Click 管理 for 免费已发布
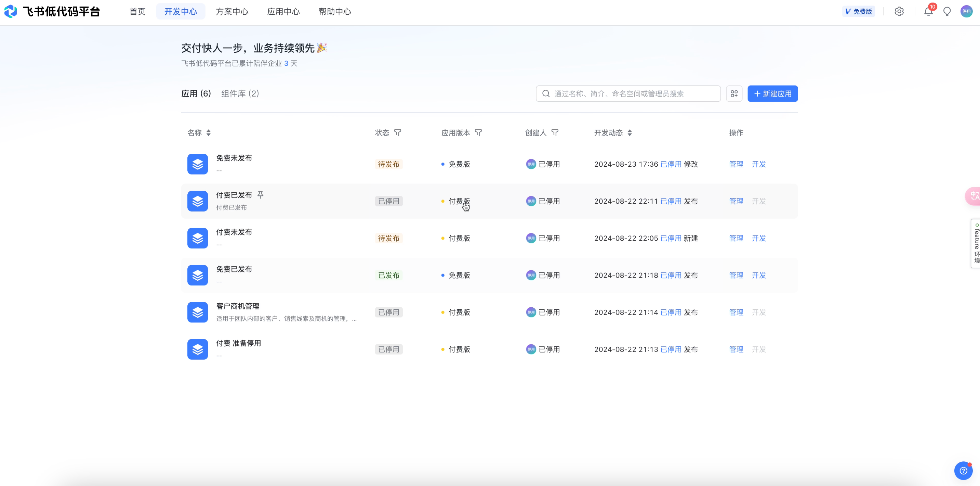980x486 pixels. point(736,275)
